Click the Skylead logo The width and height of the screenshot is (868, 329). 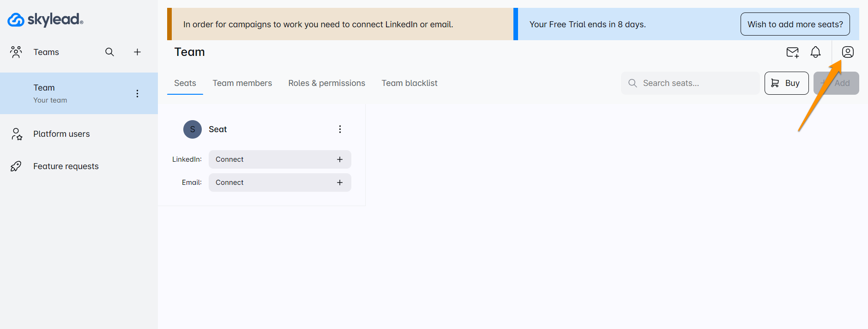[45, 19]
